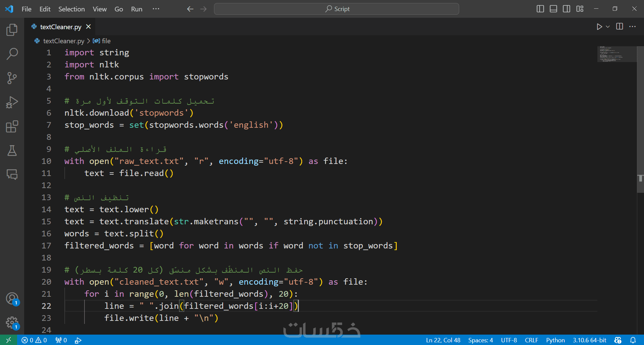Click line number 20 in gutter
This screenshot has height=345, width=644.
[46, 282]
